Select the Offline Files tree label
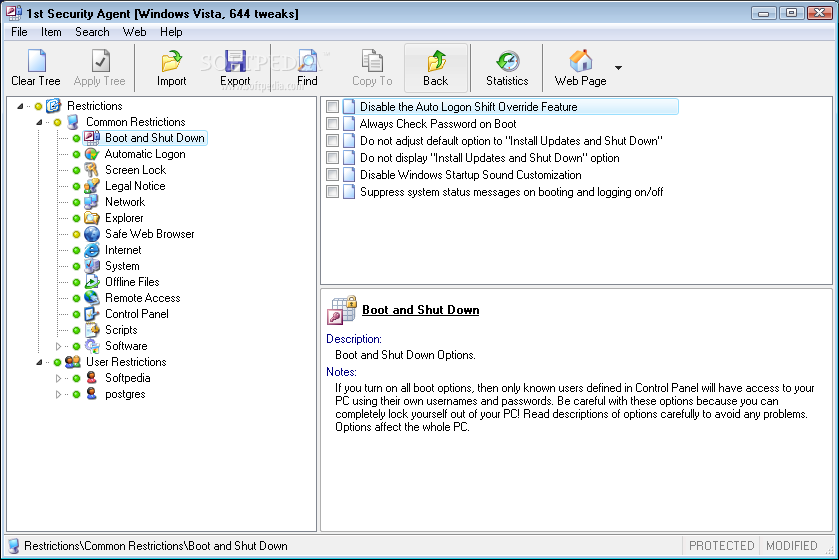The image size is (839, 560). pyautogui.click(x=132, y=282)
